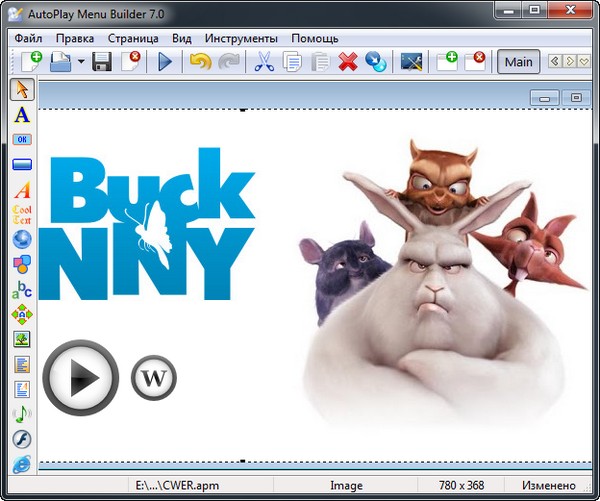
Task: Click the Save floppy disk icon
Action: [101, 62]
